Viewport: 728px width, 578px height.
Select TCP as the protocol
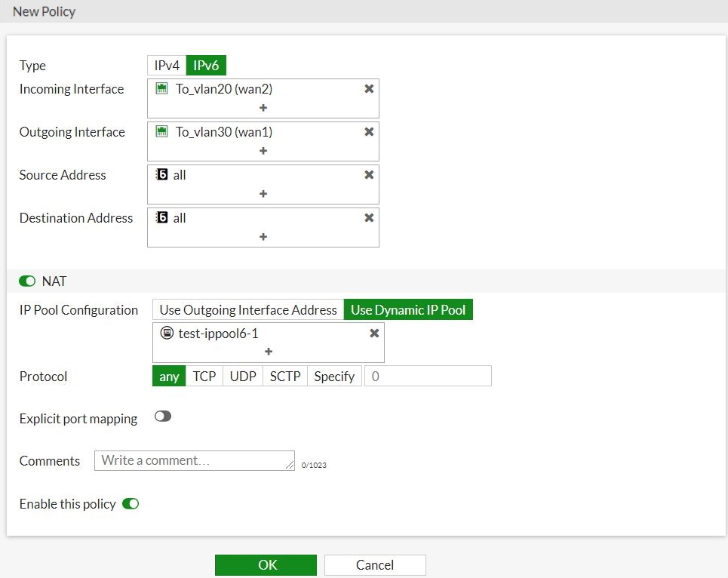tap(204, 377)
